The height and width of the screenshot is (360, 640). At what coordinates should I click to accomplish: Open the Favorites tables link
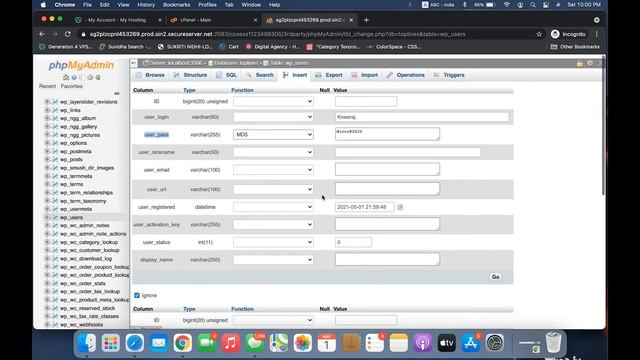(x=71, y=86)
